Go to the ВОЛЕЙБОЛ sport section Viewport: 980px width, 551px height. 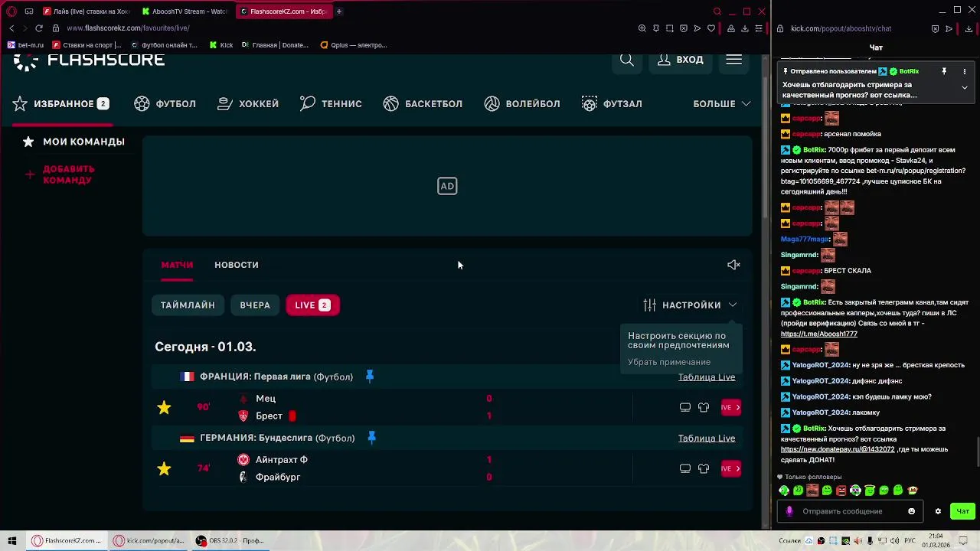(x=522, y=104)
